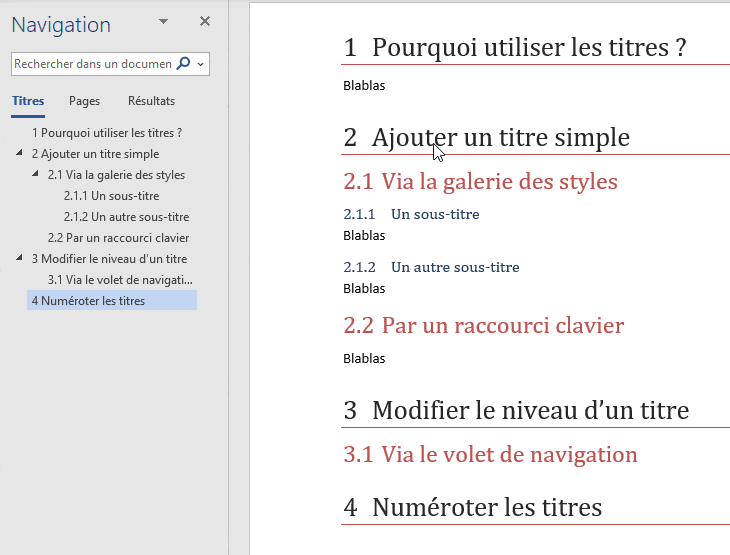This screenshot has height=555, width=730.
Task: Click heading '2.2 Par un raccourci clavier' in document
Action: (x=484, y=325)
